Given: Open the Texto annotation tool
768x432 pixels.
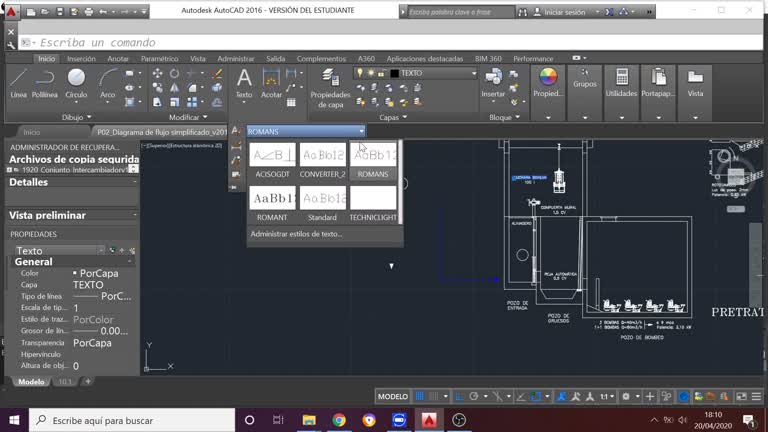Looking at the screenshot, I should click(244, 83).
